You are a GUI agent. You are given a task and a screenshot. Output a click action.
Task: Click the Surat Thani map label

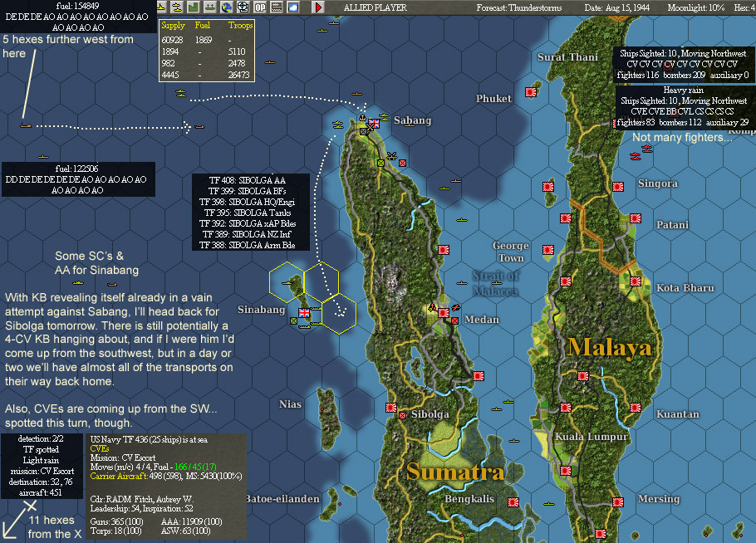coord(567,56)
